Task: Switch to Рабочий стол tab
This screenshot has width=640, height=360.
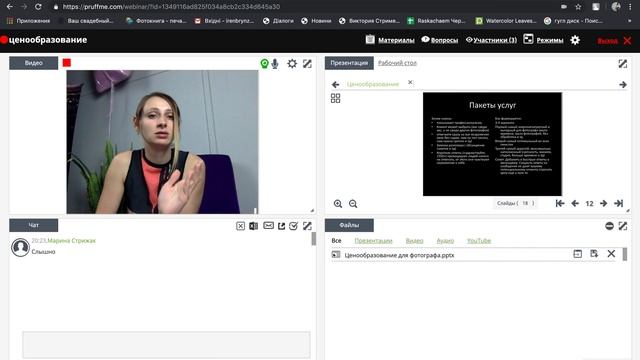Action: pos(397,63)
